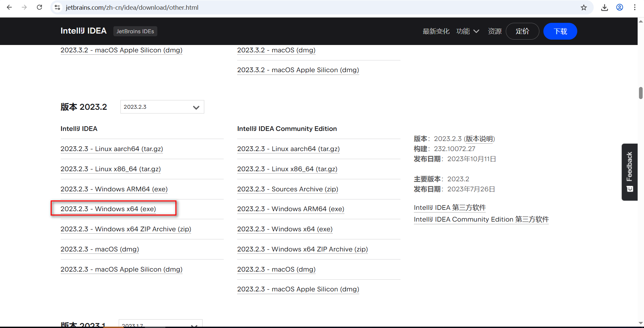Download Community 2023.2.3 Sources Archive zip
Viewport: 644px width, 328px height.
pos(288,189)
